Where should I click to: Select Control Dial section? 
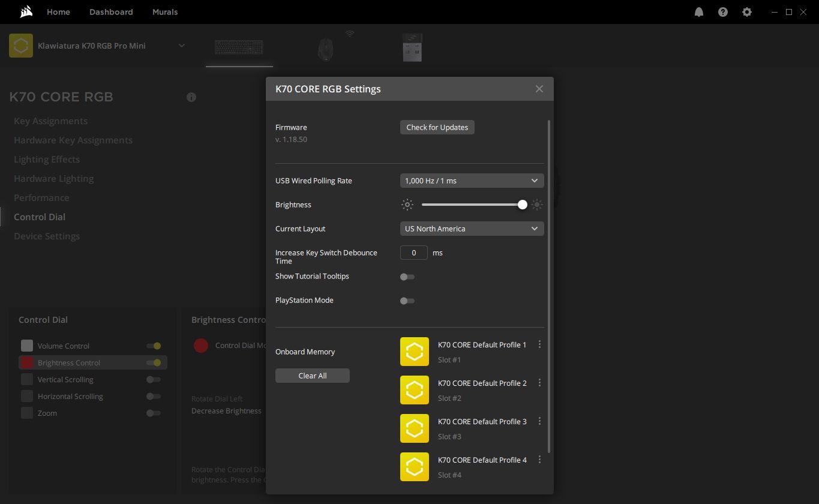pos(40,217)
